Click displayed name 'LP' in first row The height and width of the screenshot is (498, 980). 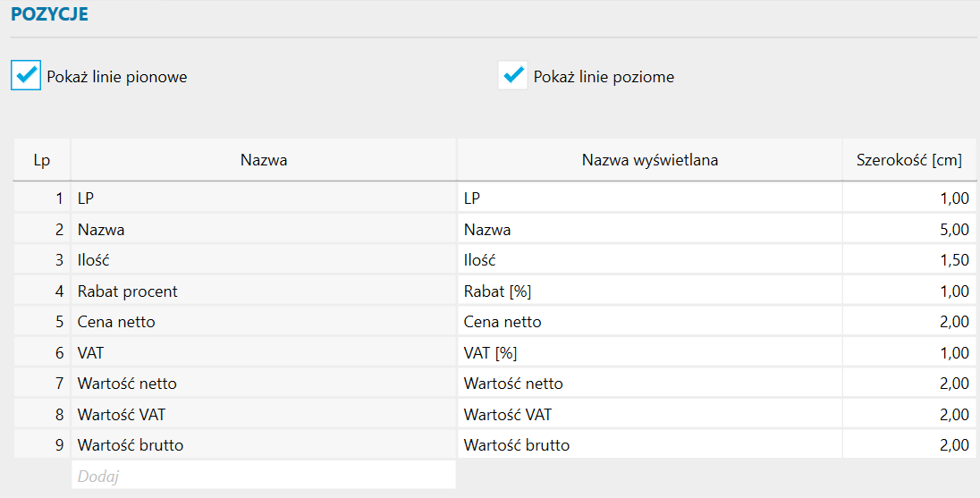[649, 198]
